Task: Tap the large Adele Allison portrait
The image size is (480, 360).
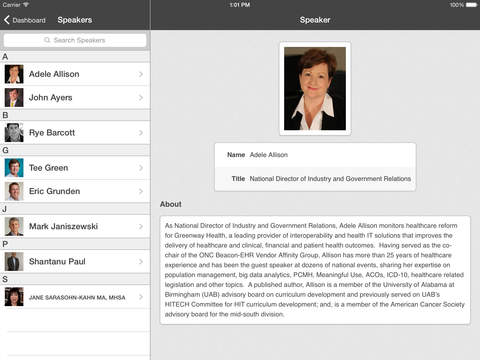Action: coord(315,89)
